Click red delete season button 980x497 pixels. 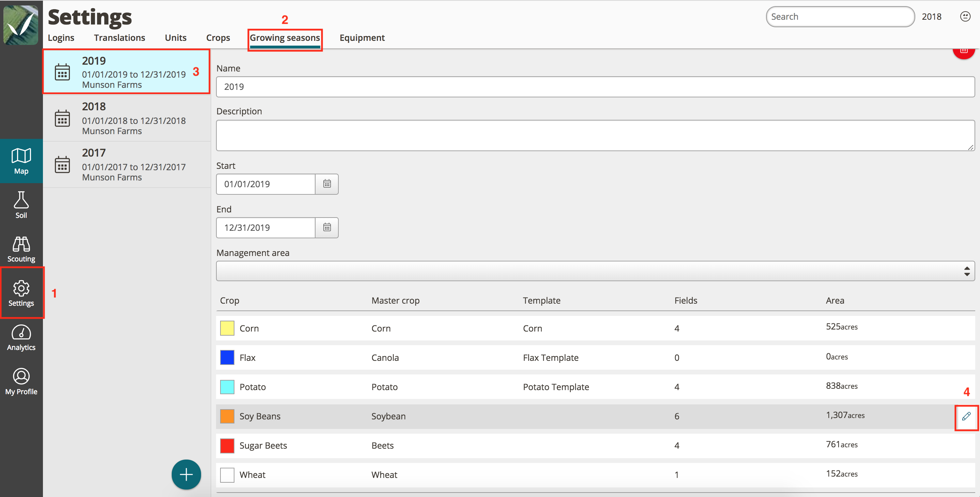coord(964,52)
